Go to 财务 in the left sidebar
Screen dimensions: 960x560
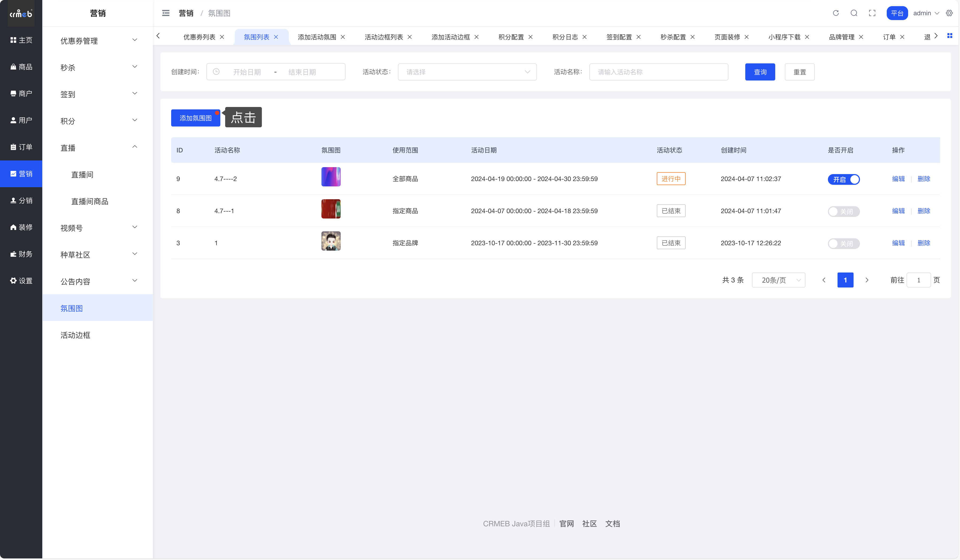coord(21,254)
